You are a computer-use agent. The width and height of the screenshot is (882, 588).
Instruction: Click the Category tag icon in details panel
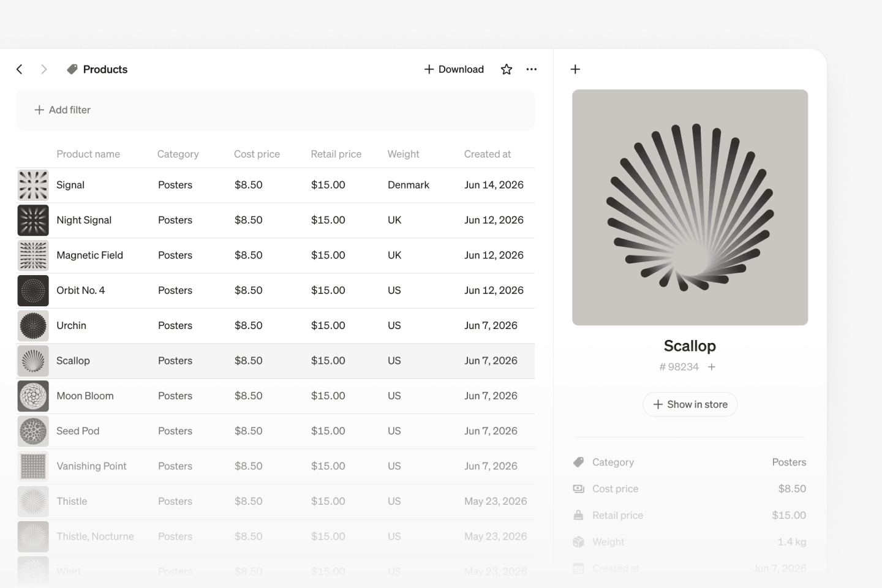(x=579, y=462)
